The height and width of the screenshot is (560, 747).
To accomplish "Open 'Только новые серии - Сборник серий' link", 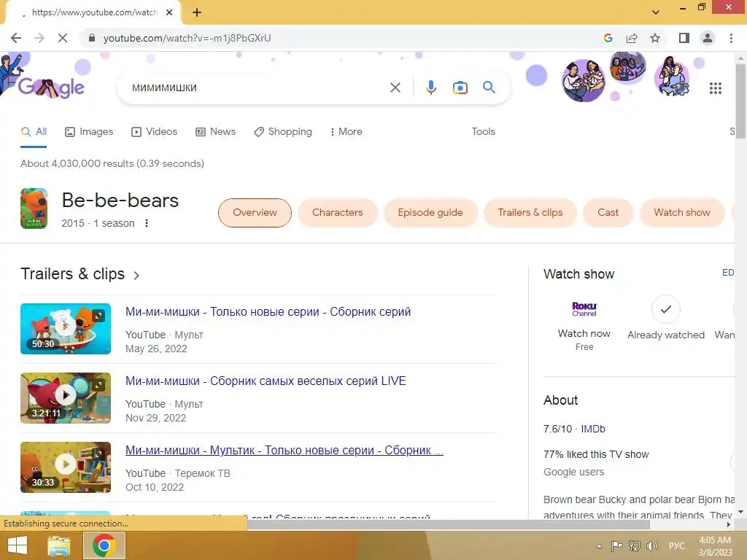I will 268,312.
